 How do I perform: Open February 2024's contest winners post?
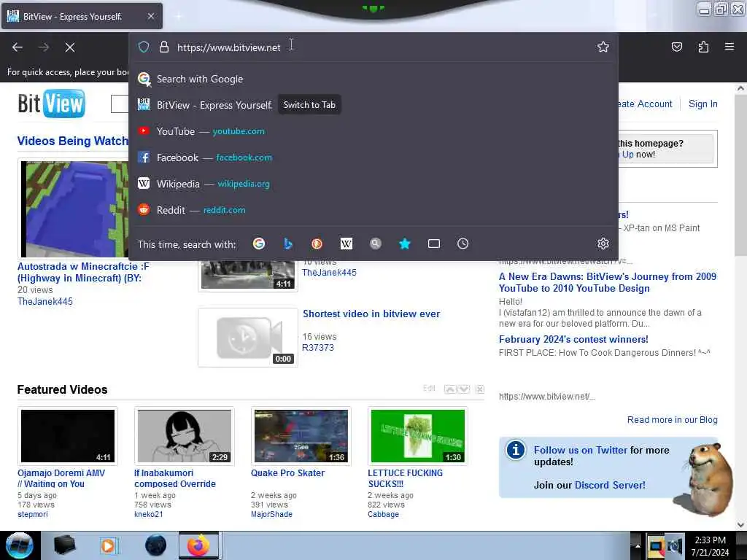coord(573,340)
